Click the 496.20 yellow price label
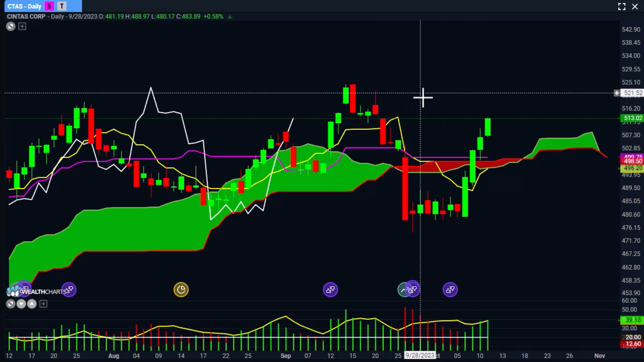Image resolution: width=644 pixels, height=362 pixels. coord(632,168)
